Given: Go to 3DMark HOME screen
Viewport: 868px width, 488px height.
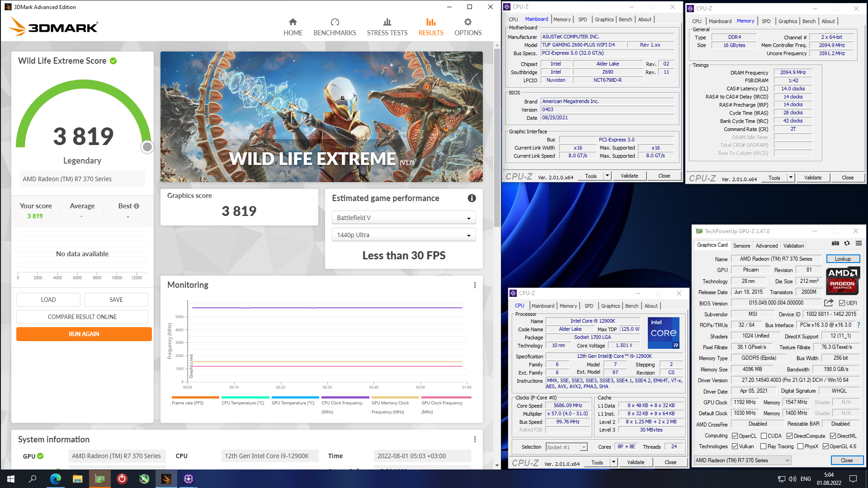Looking at the screenshot, I should point(293,27).
